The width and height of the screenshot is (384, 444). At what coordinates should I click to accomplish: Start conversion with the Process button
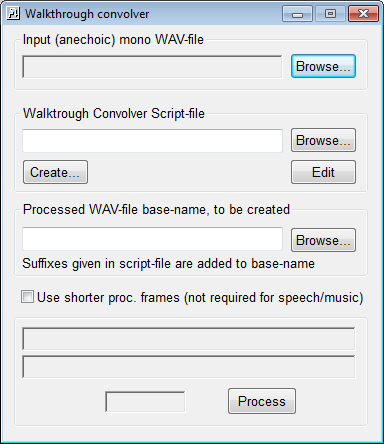(x=262, y=401)
